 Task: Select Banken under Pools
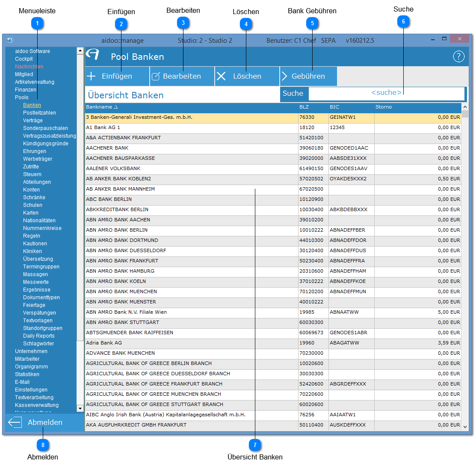tap(32, 105)
